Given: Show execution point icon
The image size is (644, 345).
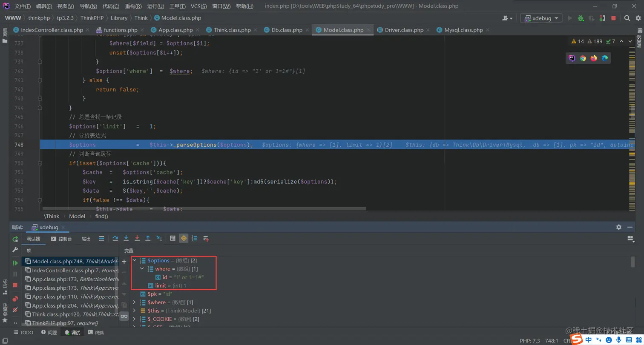Looking at the screenshot, I should pyautogui.click(x=101, y=239).
